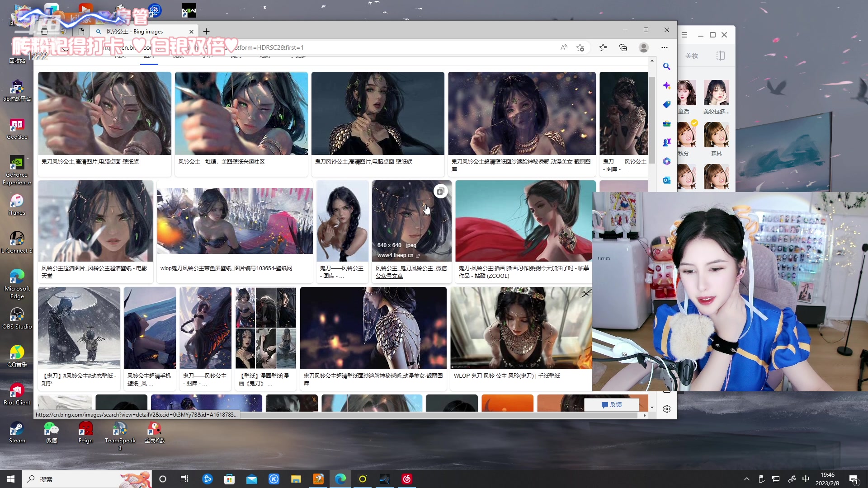
Task: Open the Microsoft Edge desktop shortcut
Action: click(17, 284)
